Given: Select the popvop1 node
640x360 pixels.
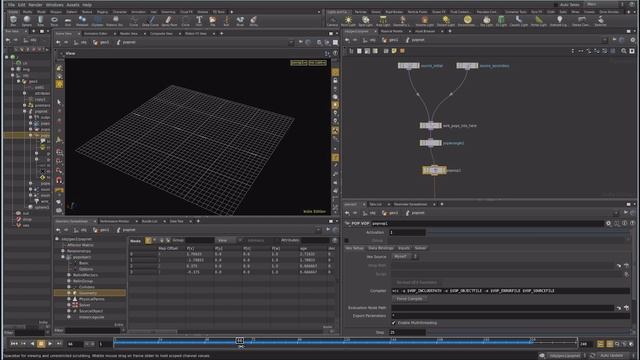Looking at the screenshot, I should [434, 170].
